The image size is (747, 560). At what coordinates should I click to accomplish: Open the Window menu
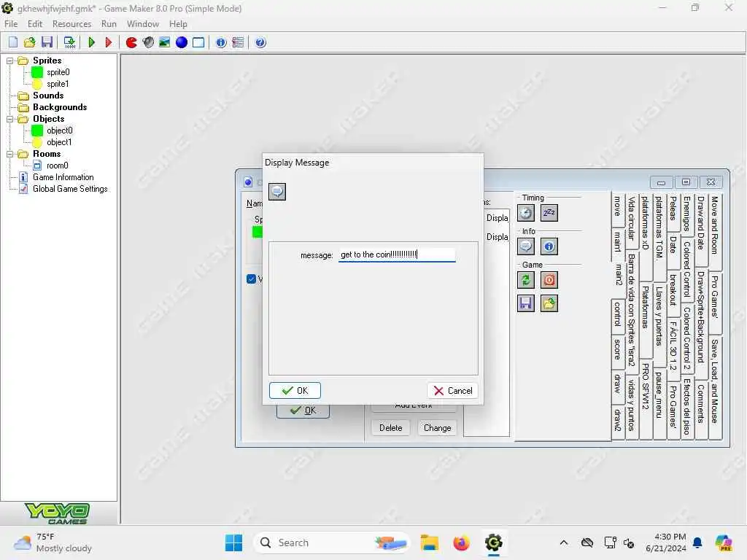[x=142, y=24]
